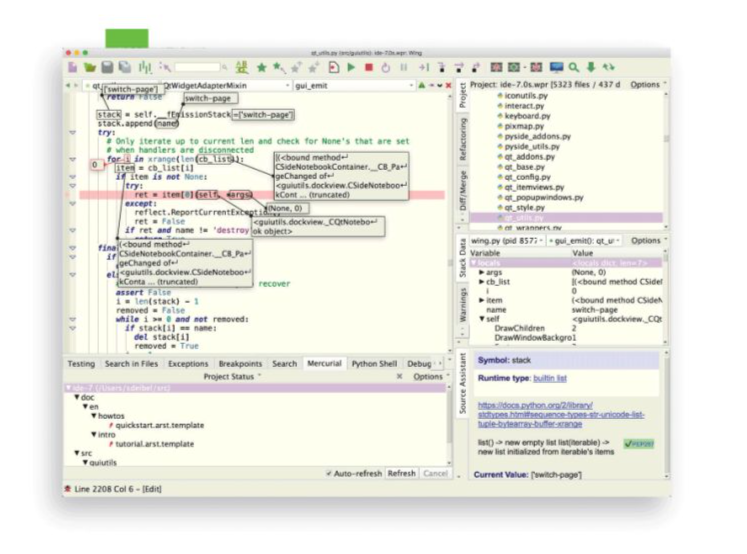Click the green PEP287 badge
The width and height of the screenshot is (747, 554).
639,444
